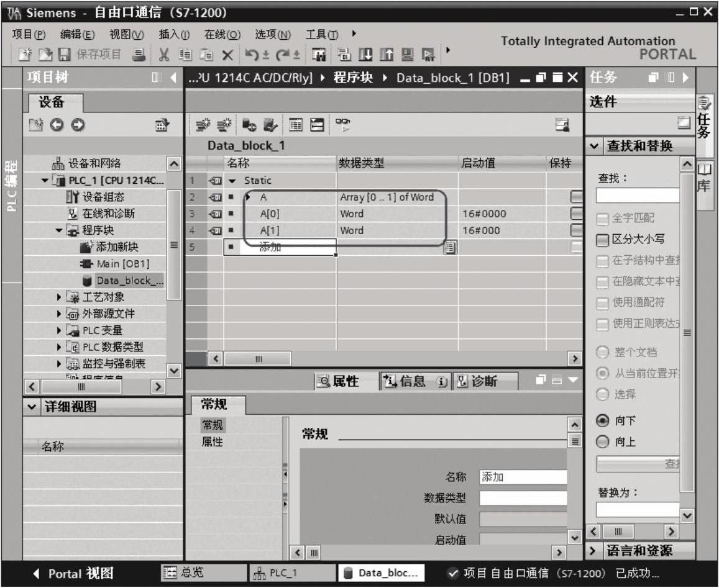The width and height of the screenshot is (719, 588).
Task: Collapse the PLC_1 node in project tree
Action: tap(45, 180)
